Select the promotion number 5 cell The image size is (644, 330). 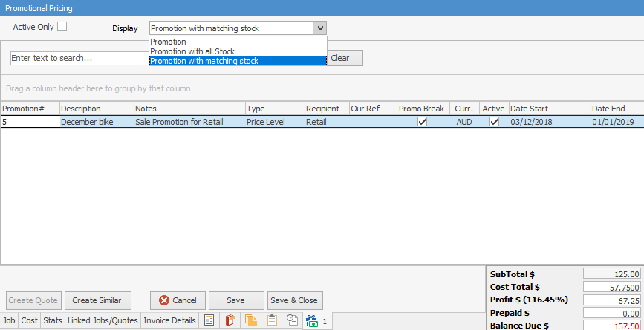click(x=30, y=122)
